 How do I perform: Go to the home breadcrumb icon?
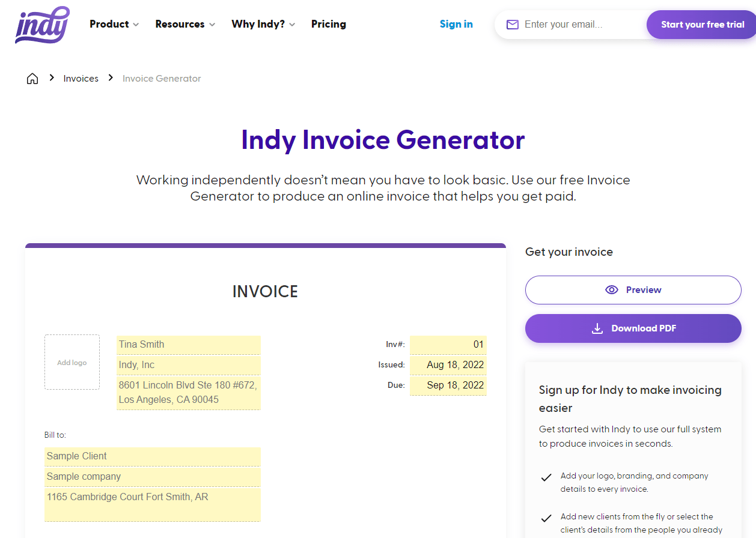point(32,79)
